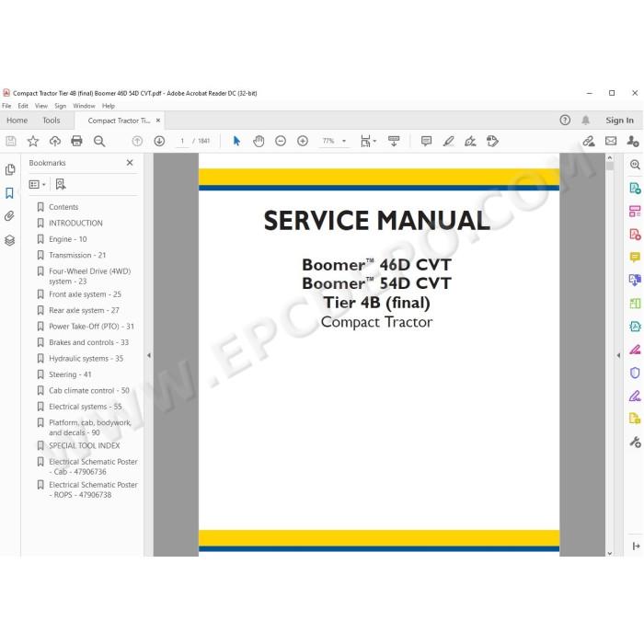Share a link to the file
The image size is (644, 644).
589,142
